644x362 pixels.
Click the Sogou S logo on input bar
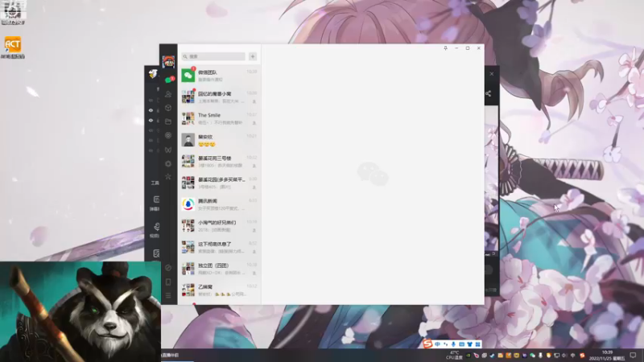point(428,343)
